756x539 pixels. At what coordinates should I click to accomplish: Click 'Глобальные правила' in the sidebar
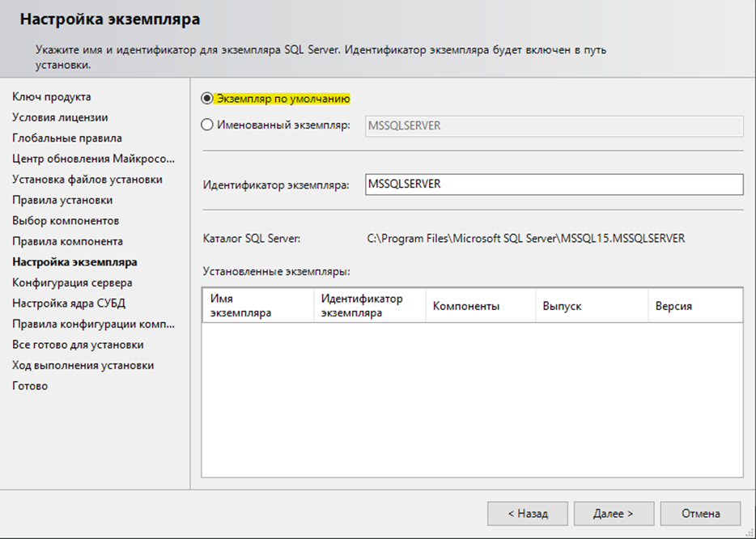[x=67, y=138]
